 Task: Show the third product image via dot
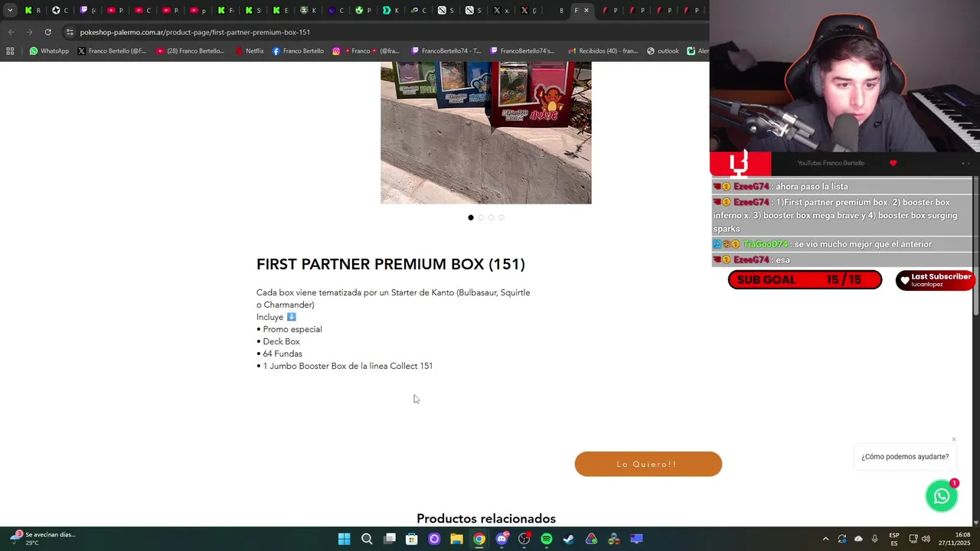(x=491, y=217)
